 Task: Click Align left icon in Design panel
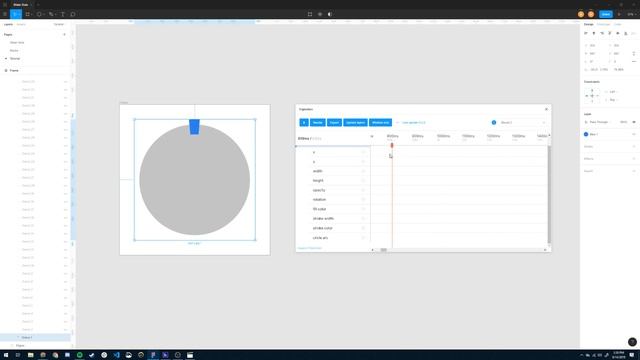pyautogui.click(x=586, y=33)
